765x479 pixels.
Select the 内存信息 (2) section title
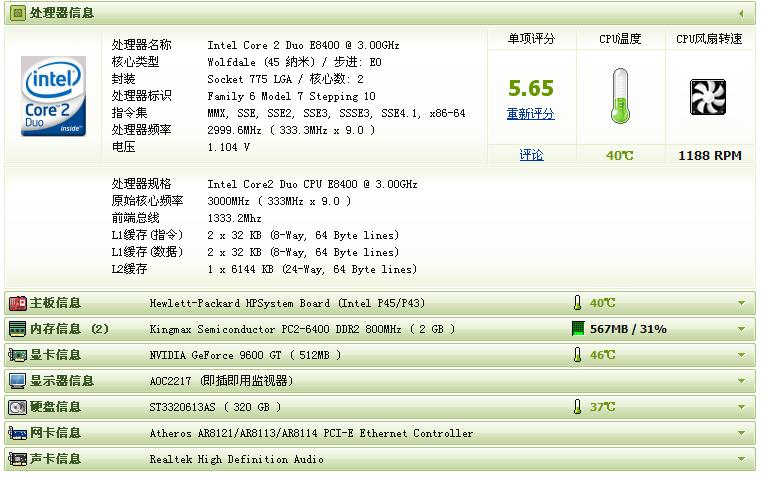pos(69,329)
